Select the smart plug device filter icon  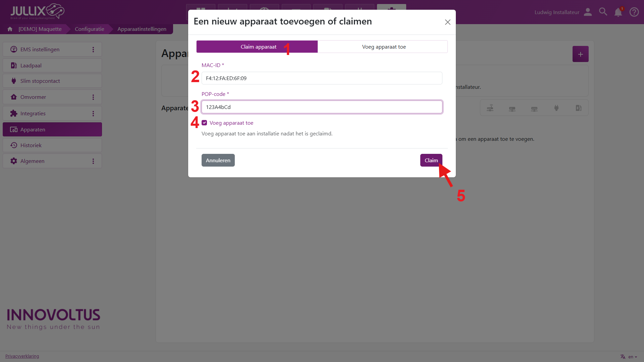tap(556, 108)
